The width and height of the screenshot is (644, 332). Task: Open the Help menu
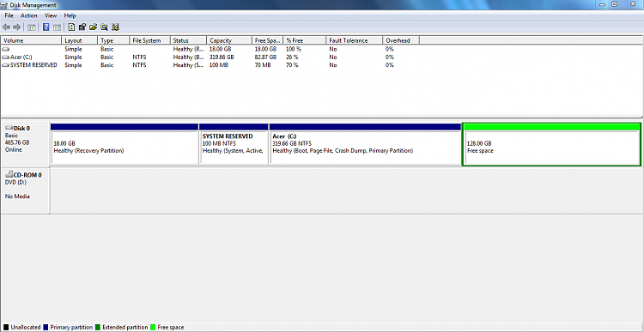(x=70, y=15)
